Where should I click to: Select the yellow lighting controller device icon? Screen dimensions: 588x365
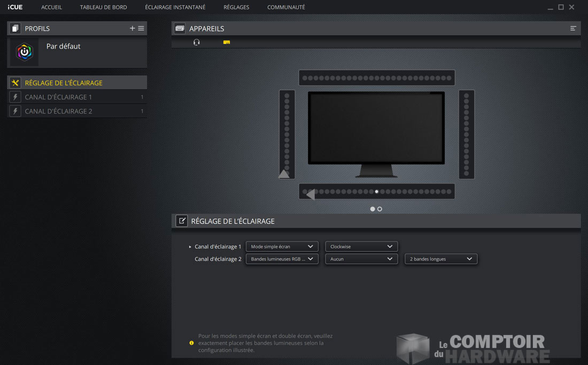[227, 42]
